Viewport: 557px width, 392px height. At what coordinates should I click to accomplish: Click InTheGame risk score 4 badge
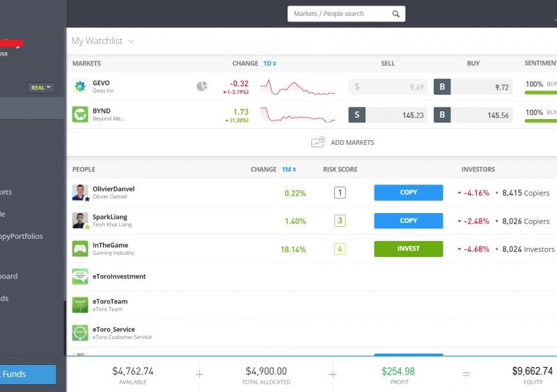pos(340,249)
